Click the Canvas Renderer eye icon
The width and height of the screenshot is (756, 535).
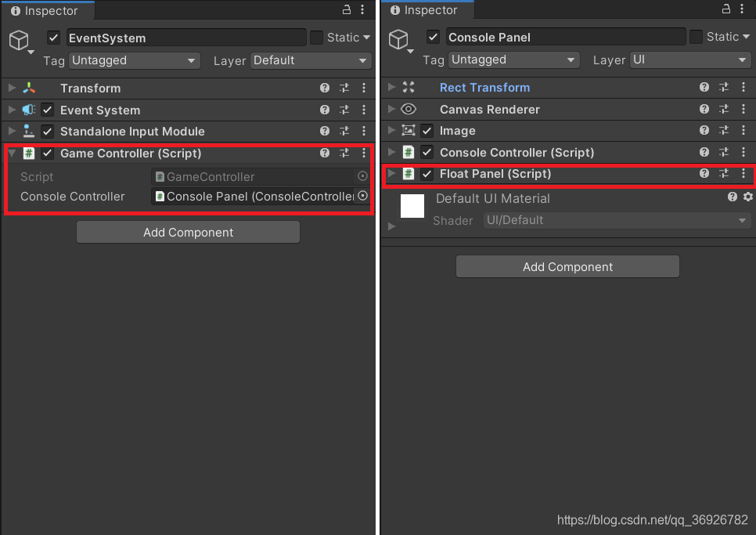point(409,109)
